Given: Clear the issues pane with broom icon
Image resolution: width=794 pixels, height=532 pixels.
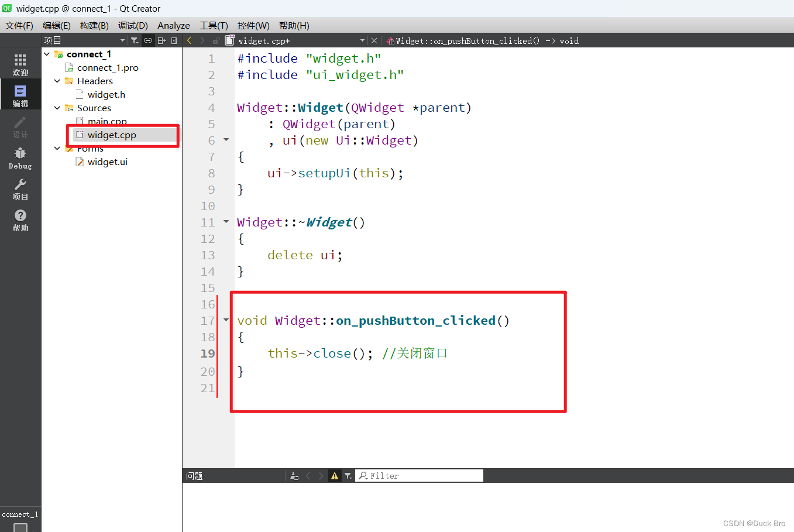Looking at the screenshot, I should [x=294, y=476].
